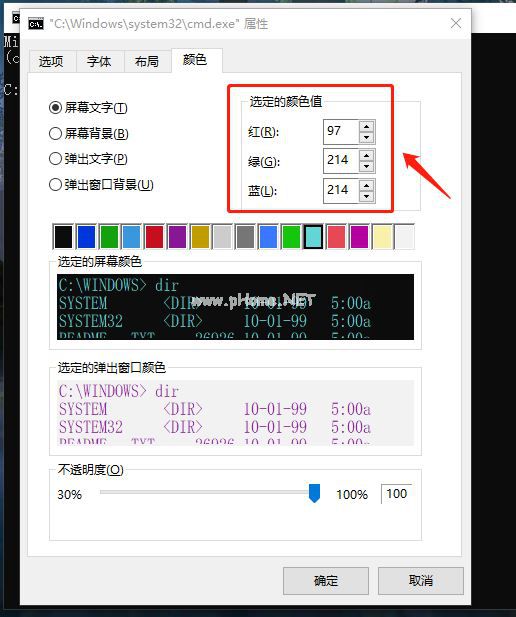Decrease the red (红) value with down arrow
The height and width of the screenshot is (617, 516).
coord(366,137)
